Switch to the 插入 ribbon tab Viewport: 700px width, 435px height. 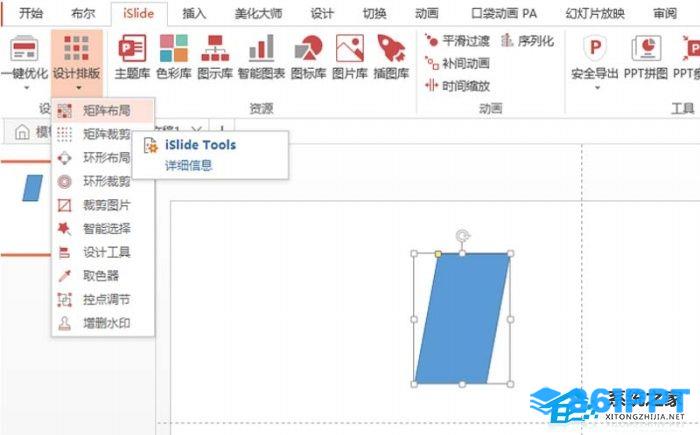click(194, 13)
